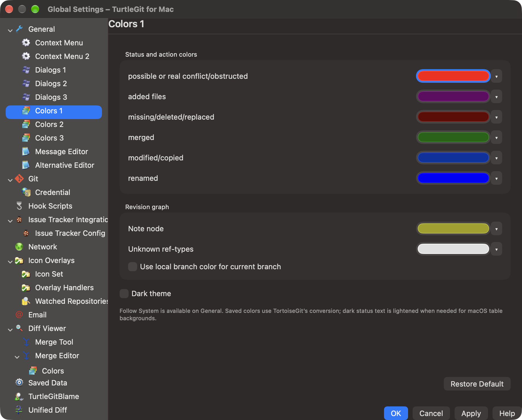The height and width of the screenshot is (420, 522).
Task: Open the Merge Editor Colors page
Action: (x=53, y=371)
